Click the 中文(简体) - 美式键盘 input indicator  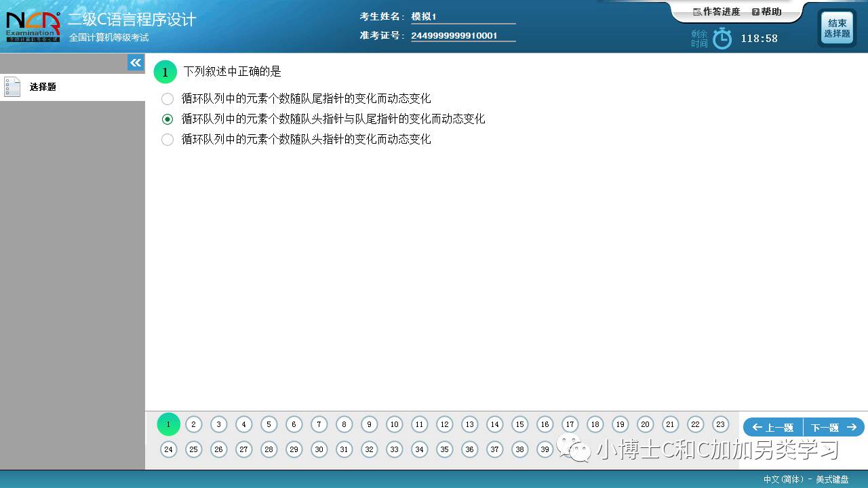(x=806, y=479)
